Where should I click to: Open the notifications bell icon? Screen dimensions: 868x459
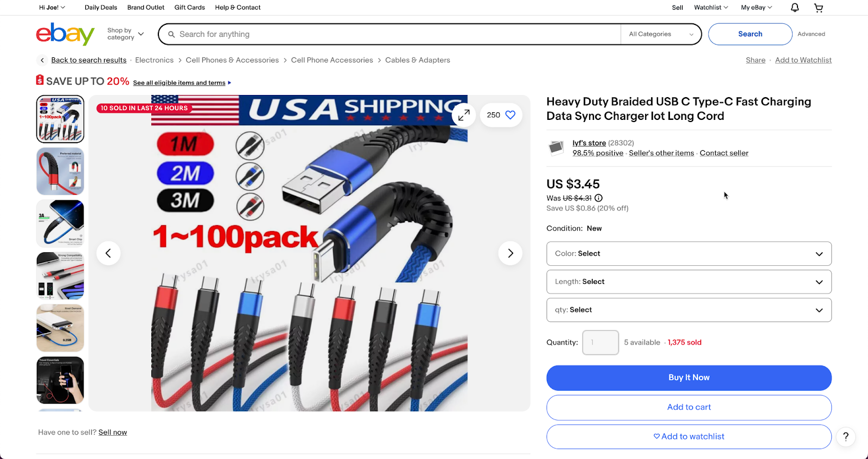[x=795, y=8]
